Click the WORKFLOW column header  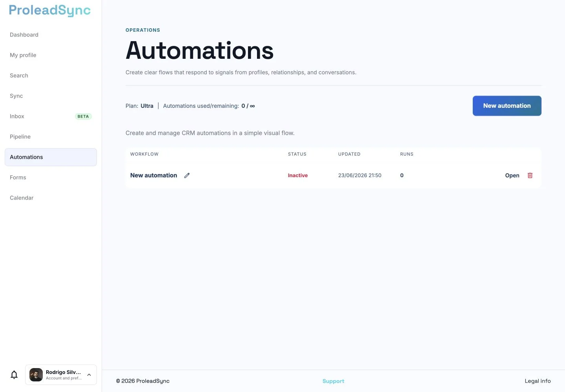[x=144, y=154]
